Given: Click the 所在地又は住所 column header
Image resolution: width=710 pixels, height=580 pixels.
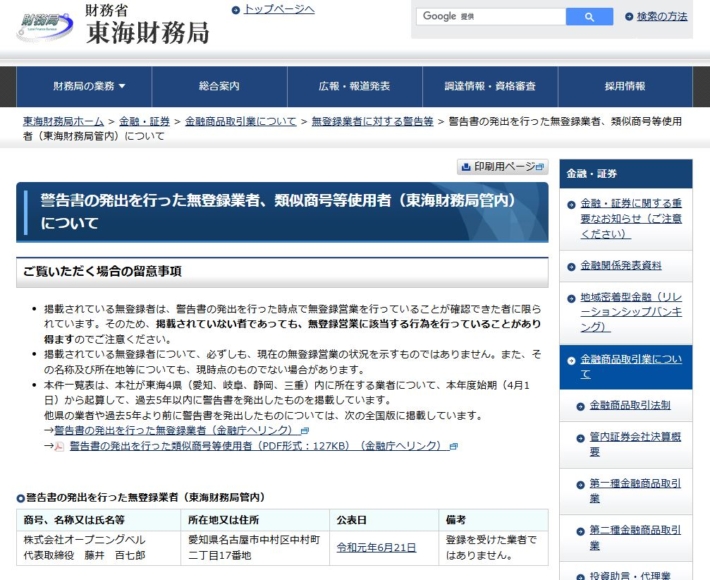Looking at the screenshot, I should tap(255, 520).
